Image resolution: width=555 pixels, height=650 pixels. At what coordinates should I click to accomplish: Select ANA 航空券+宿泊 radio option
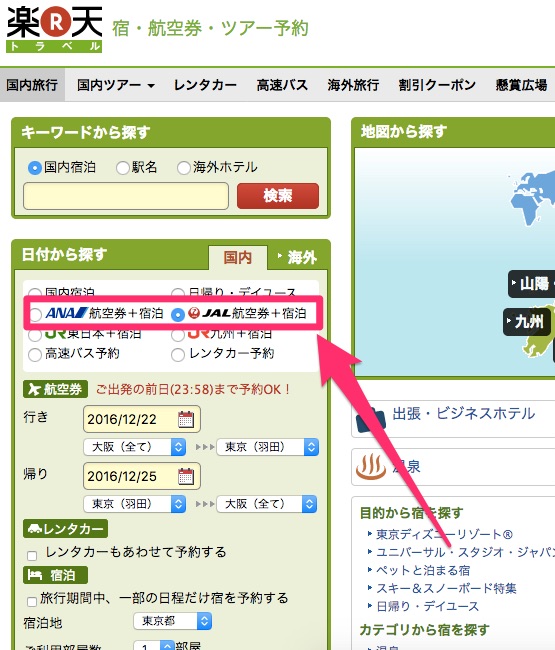pyautogui.click(x=36, y=315)
